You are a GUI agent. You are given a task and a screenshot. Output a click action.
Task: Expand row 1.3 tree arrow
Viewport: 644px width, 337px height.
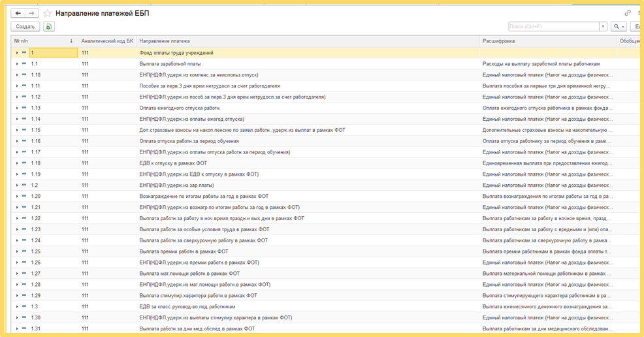[x=17, y=306]
